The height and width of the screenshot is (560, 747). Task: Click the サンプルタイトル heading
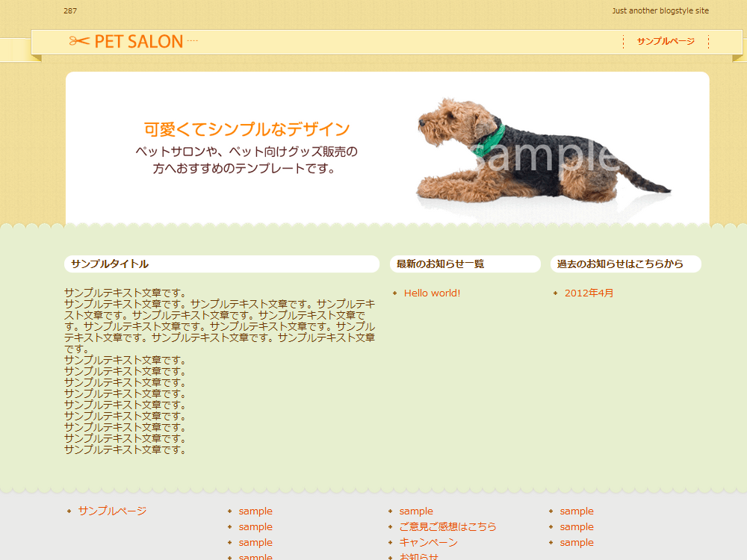tap(222, 264)
